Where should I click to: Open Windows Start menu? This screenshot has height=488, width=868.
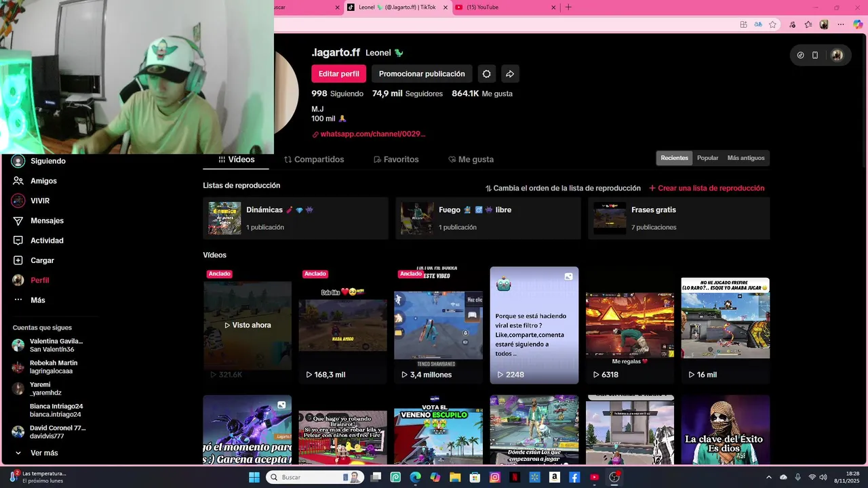pyautogui.click(x=254, y=477)
